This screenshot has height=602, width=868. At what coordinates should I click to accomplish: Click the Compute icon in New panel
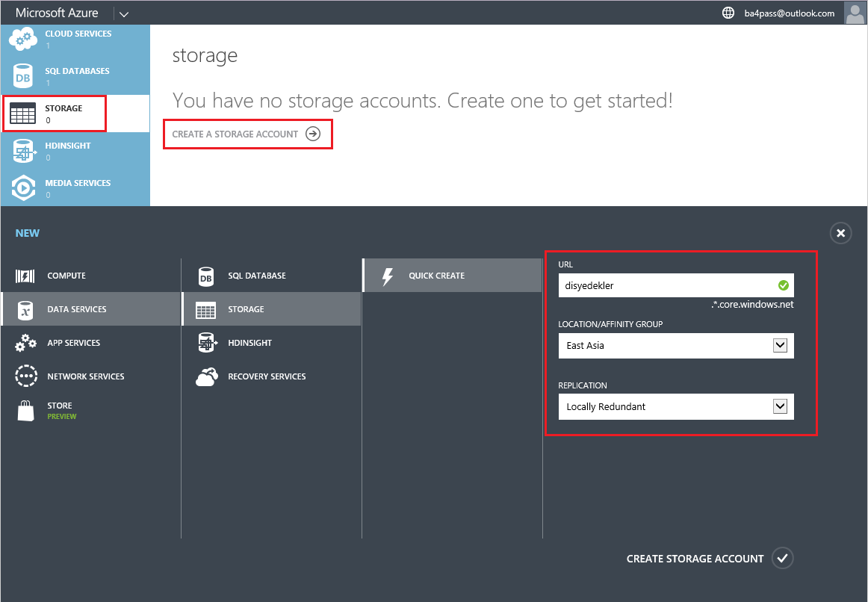click(25, 276)
